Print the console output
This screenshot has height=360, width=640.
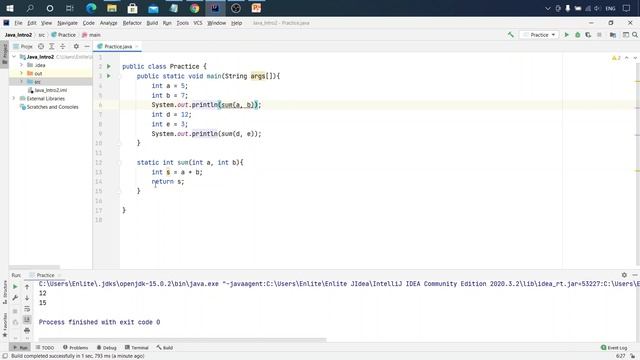(x=27, y=330)
